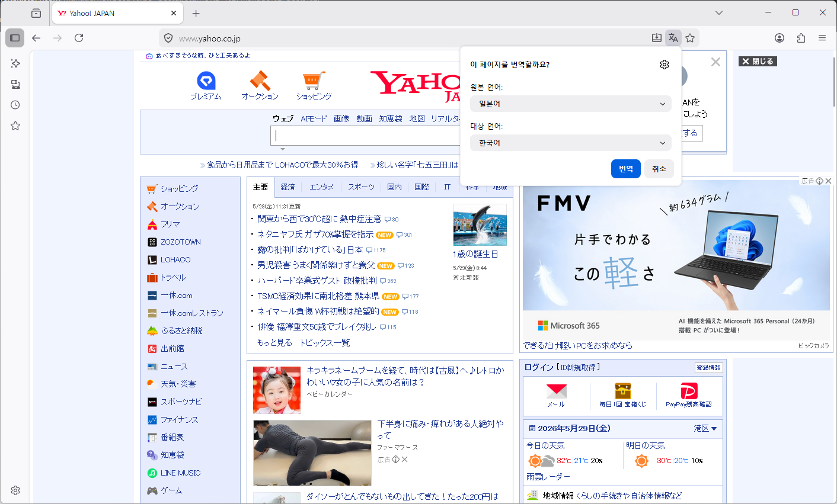837x504 pixels.
Task: Open 雨雲レーダー link
Action: [548, 477]
